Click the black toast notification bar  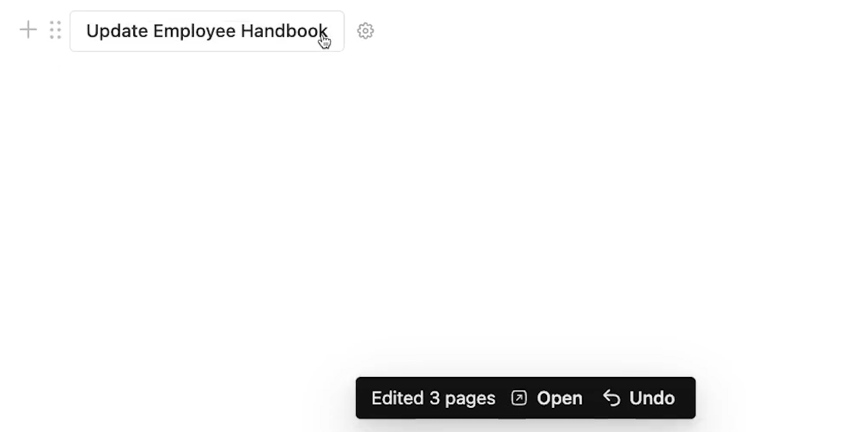click(525, 398)
